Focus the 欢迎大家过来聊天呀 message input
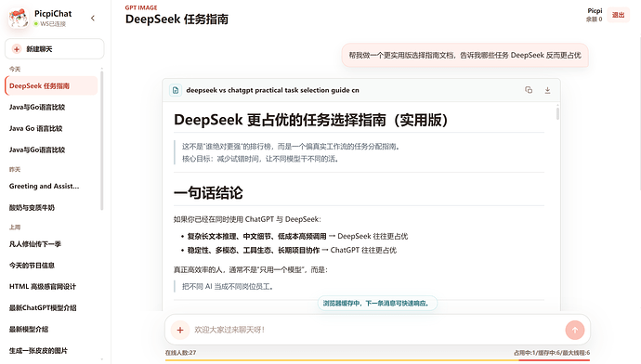 [x=376, y=330]
